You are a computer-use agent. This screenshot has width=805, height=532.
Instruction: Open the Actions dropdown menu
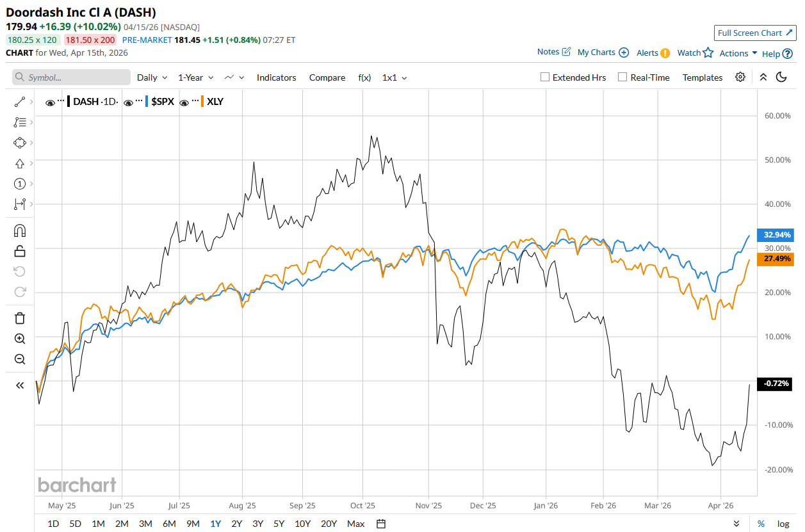(x=738, y=53)
